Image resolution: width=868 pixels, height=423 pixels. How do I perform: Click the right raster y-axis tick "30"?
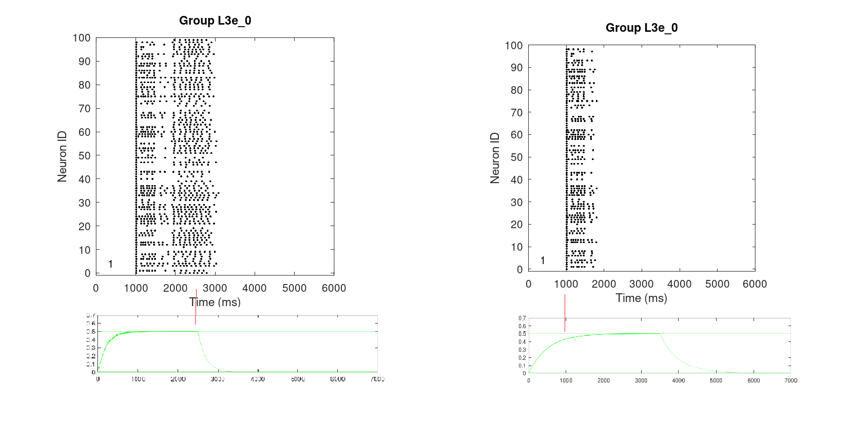point(517,203)
